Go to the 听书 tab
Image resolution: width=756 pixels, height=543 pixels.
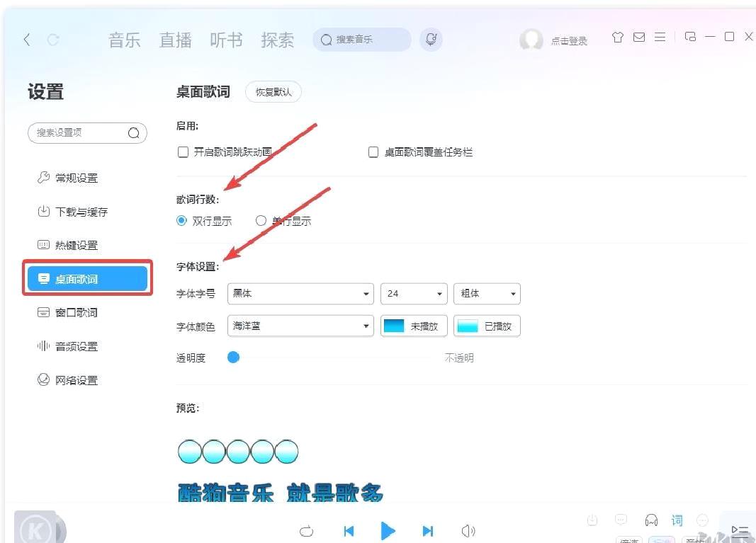(226, 40)
